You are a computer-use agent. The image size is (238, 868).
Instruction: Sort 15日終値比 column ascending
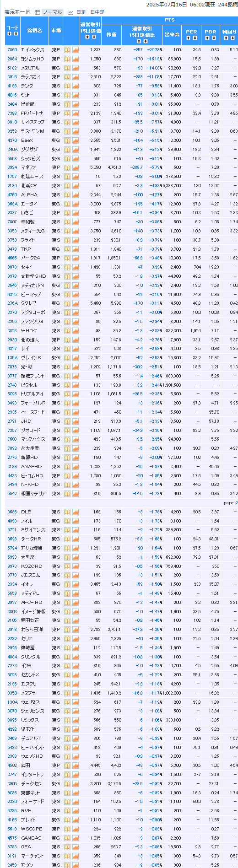[x=139, y=41]
